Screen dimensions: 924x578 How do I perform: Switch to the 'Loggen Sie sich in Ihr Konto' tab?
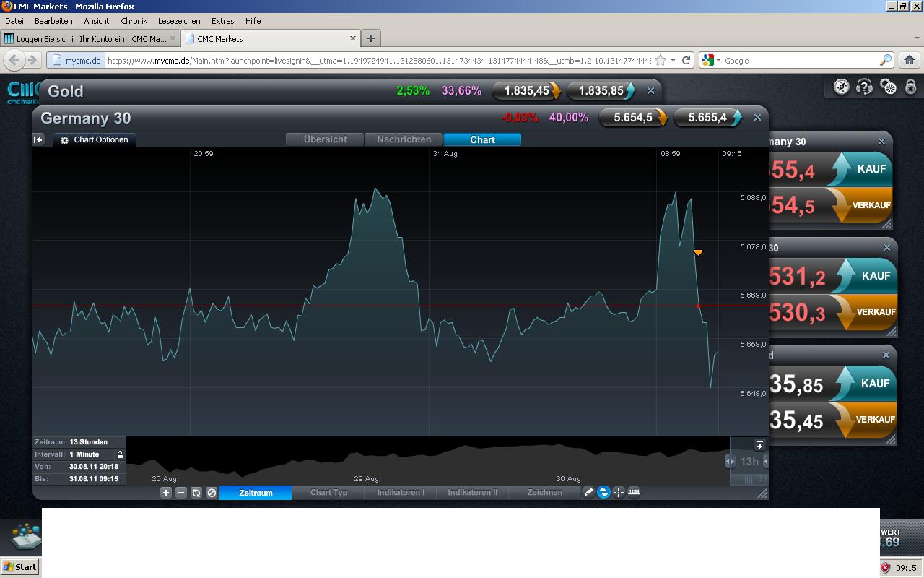click(90, 38)
